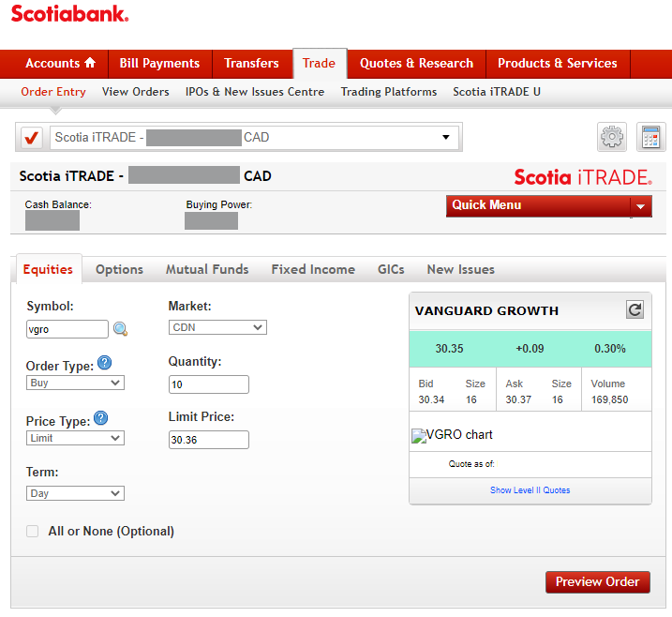Switch to the Options tab

point(119,269)
